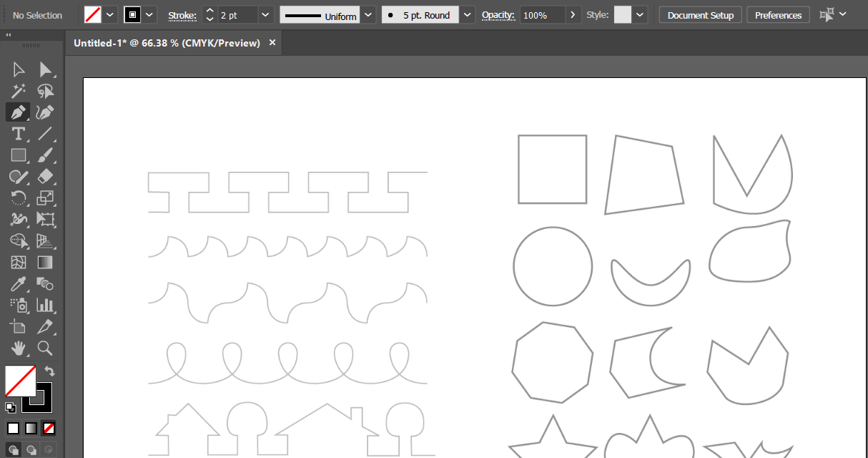Select the Magic Wand tool

pyautogui.click(x=19, y=91)
